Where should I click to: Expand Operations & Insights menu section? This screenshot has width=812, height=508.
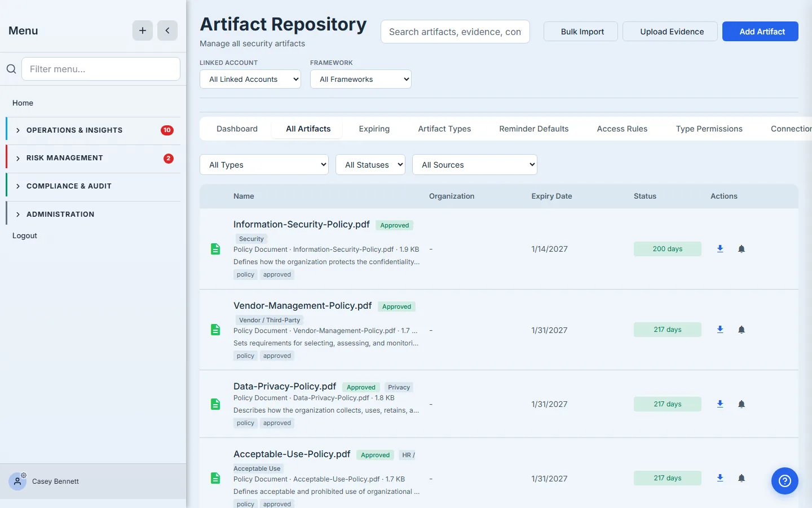[93, 130]
